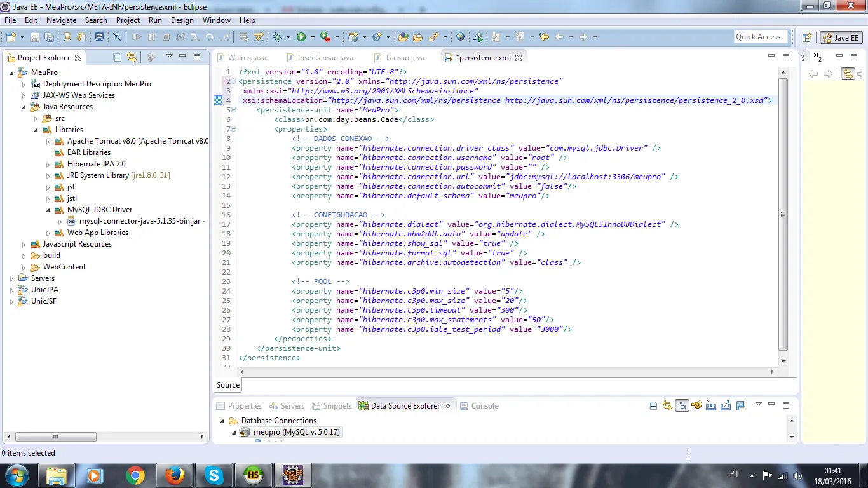Image resolution: width=868 pixels, height=488 pixels.
Task: Click the New file wizard icon
Action: (11, 37)
